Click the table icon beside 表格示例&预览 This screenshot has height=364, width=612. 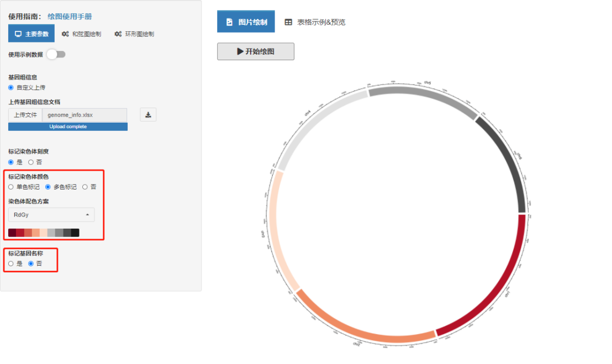[288, 22]
